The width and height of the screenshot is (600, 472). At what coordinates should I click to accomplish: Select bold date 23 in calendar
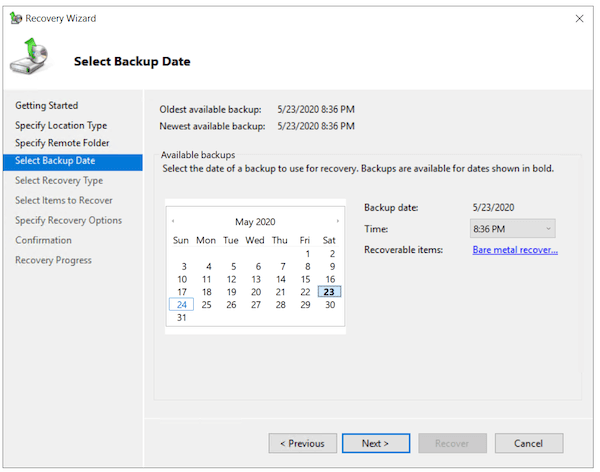coord(329,292)
